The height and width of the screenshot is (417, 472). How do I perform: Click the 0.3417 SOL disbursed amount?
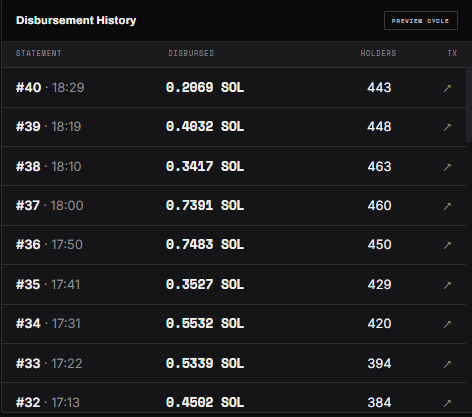205,166
